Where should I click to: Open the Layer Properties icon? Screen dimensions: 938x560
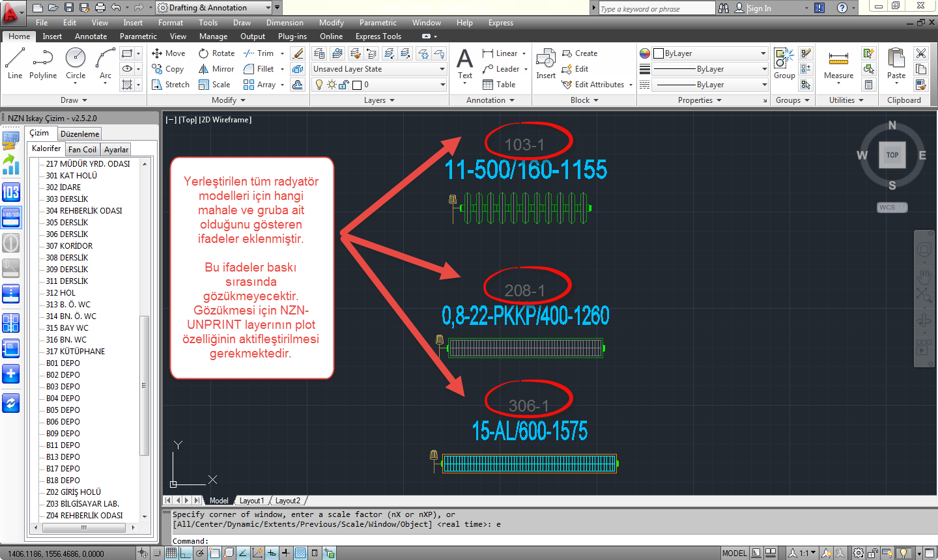pos(319,53)
